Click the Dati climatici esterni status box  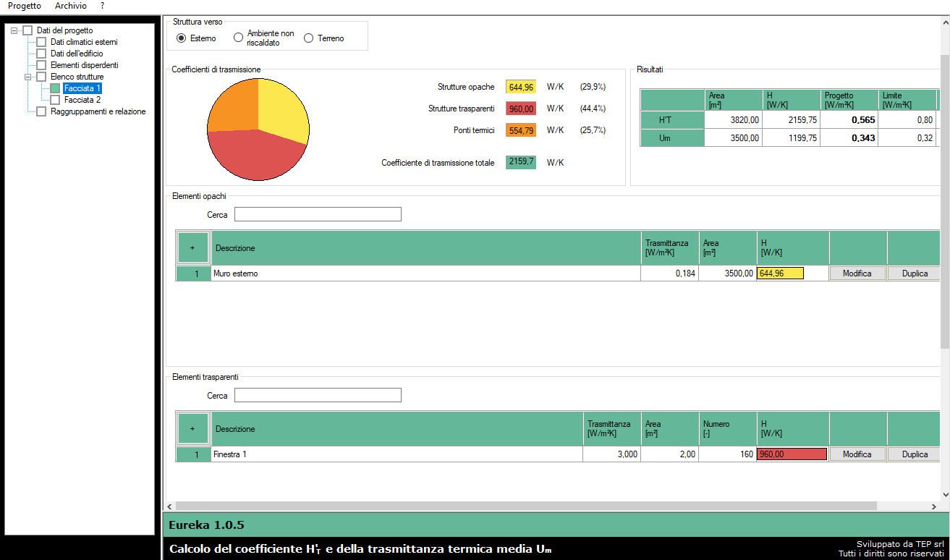(x=41, y=42)
